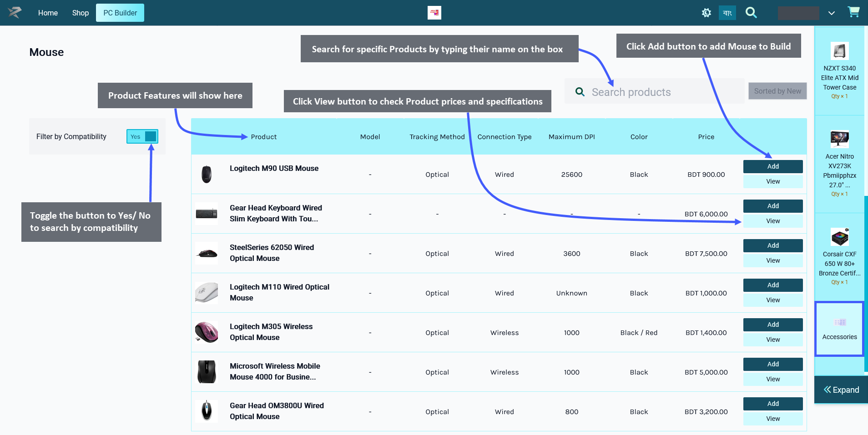Click the Color column header
Image resolution: width=868 pixels, height=435 pixels.
(639, 137)
